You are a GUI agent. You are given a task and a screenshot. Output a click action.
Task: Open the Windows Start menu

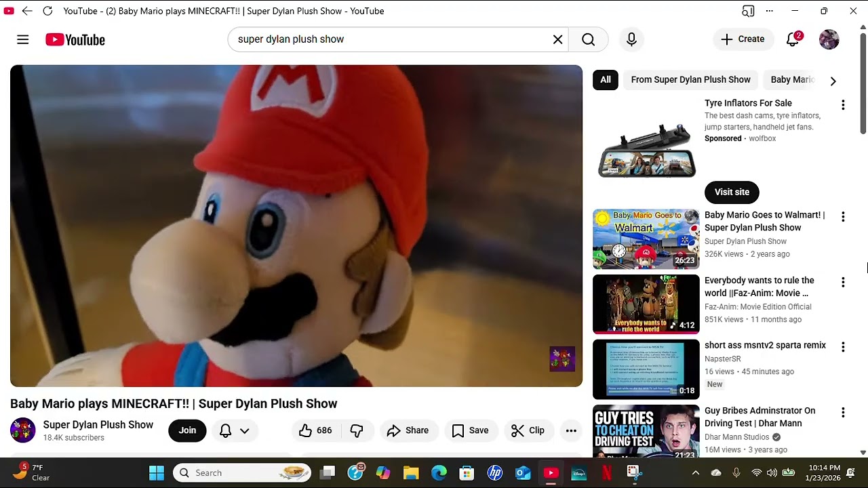(x=157, y=473)
